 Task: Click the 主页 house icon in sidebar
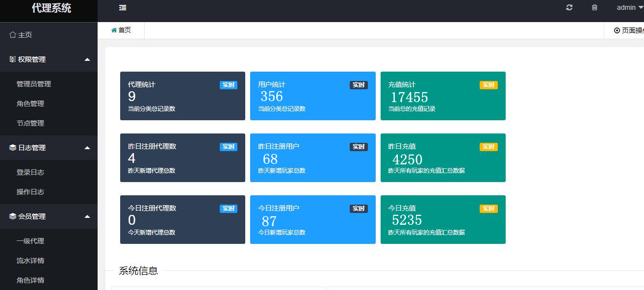coord(13,35)
